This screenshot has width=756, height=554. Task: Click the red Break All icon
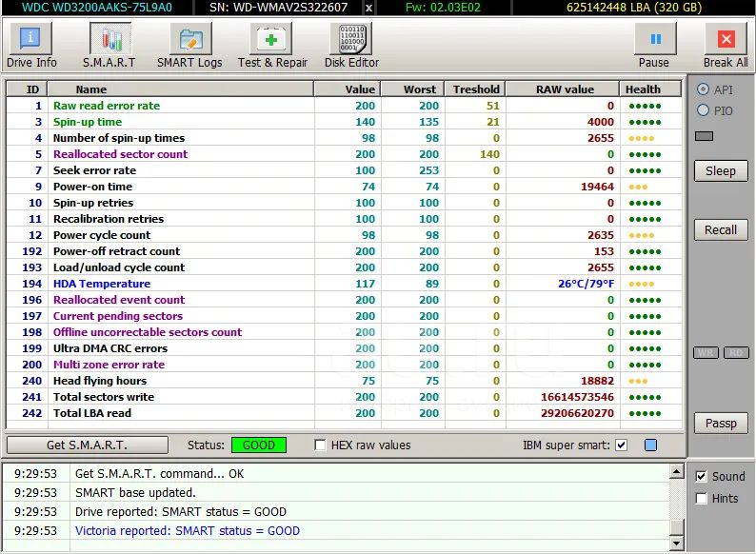(726, 39)
